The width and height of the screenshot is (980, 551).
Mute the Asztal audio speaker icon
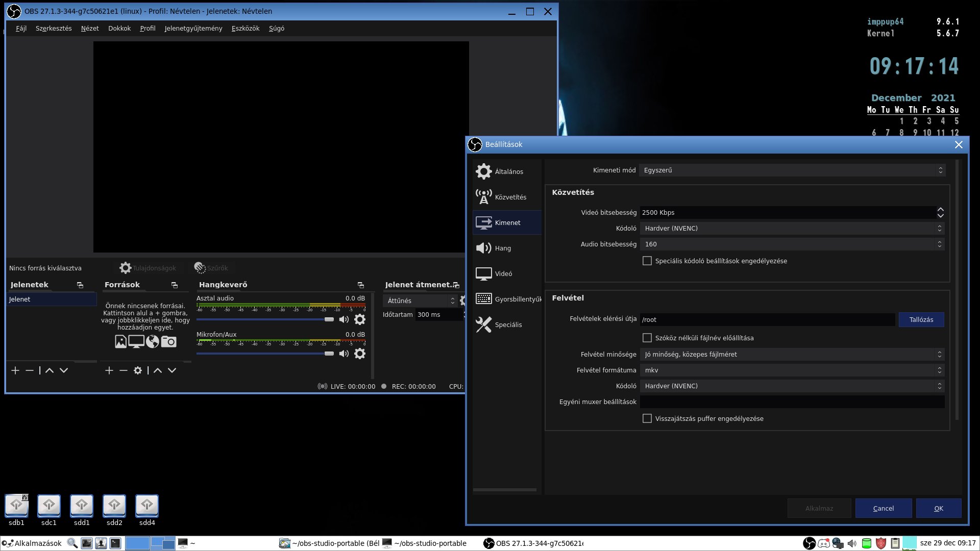[x=344, y=319]
